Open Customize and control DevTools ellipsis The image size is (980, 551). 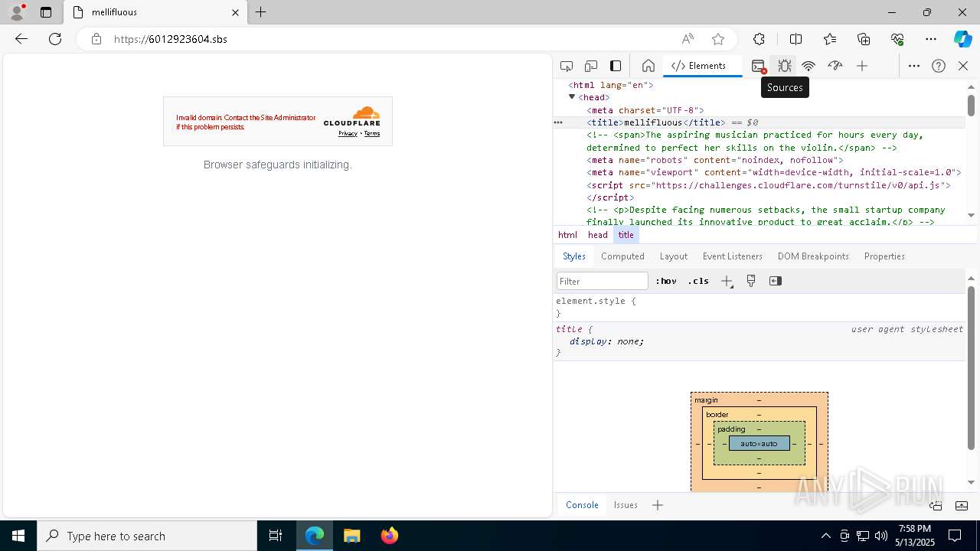914,66
